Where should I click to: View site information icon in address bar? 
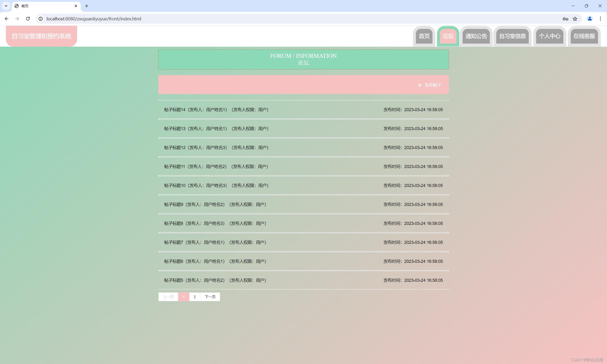[41, 19]
